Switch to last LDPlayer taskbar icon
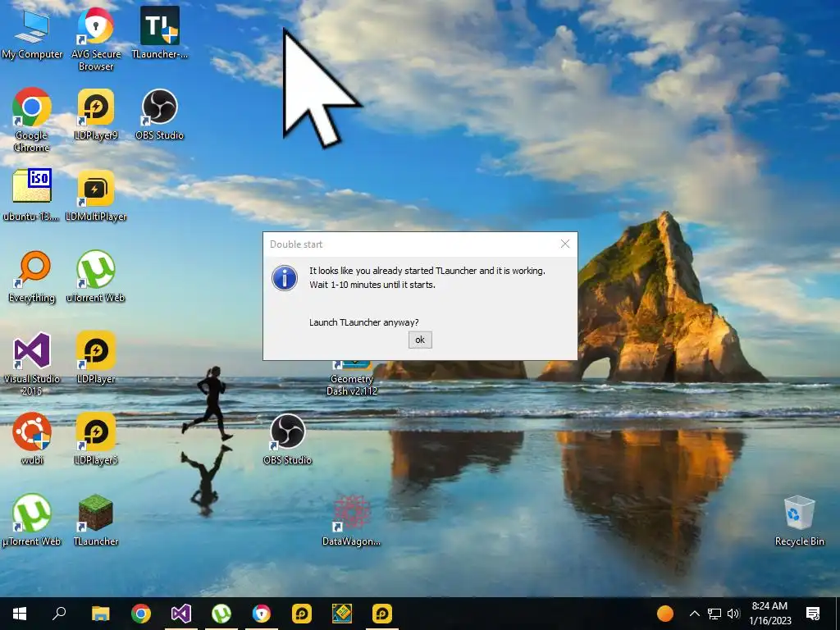Image resolution: width=840 pixels, height=630 pixels. [x=382, y=614]
